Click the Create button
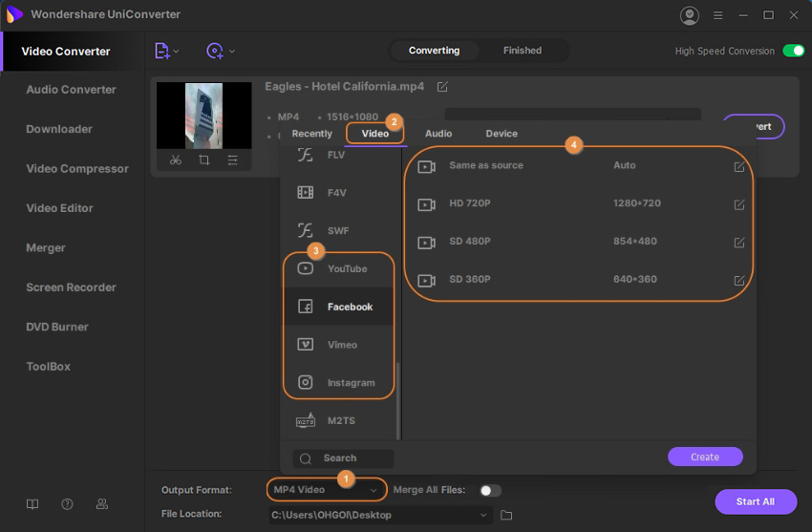 pos(705,457)
